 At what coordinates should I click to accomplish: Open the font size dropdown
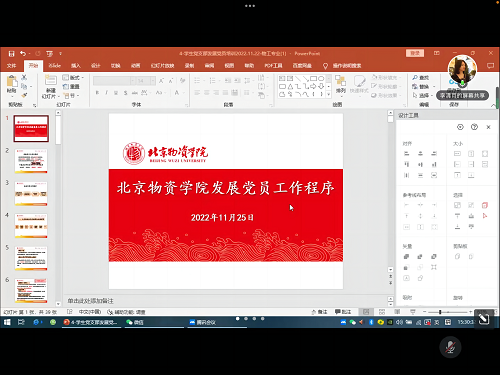point(153,81)
